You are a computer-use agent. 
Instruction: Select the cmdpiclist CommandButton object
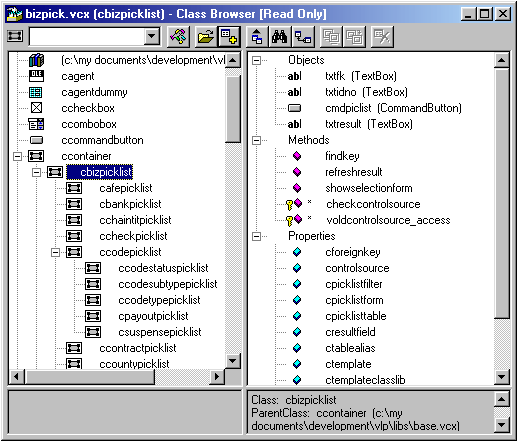pyautogui.click(x=393, y=108)
